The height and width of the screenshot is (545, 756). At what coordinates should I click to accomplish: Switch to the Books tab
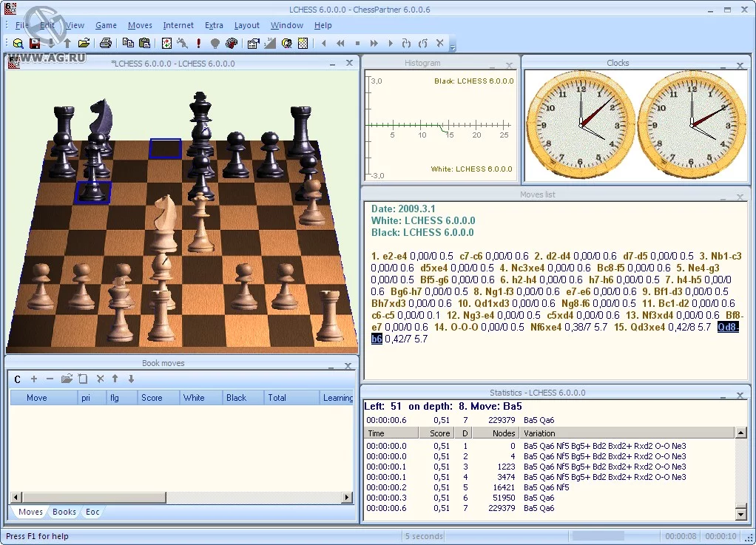tap(64, 512)
